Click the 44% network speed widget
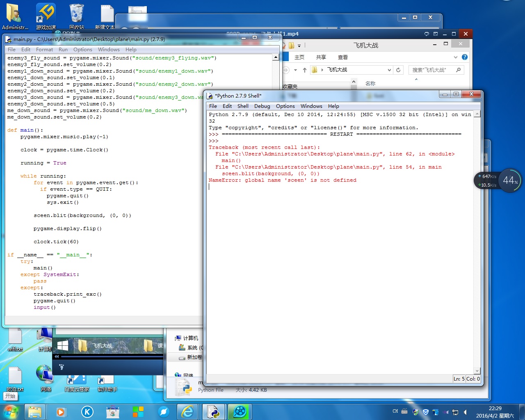 510,180
